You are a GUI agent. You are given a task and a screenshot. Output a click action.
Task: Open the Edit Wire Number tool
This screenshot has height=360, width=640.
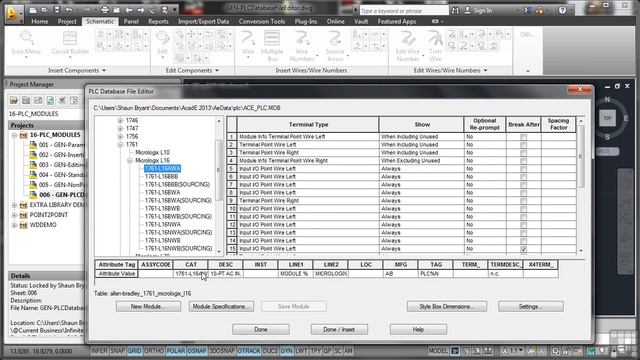click(407, 46)
